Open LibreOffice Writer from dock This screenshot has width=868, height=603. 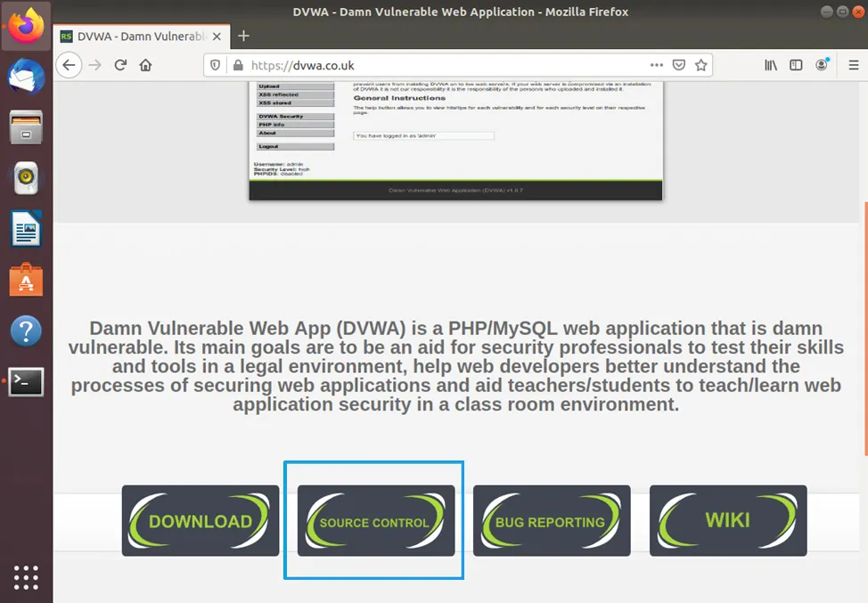click(26, 229)
